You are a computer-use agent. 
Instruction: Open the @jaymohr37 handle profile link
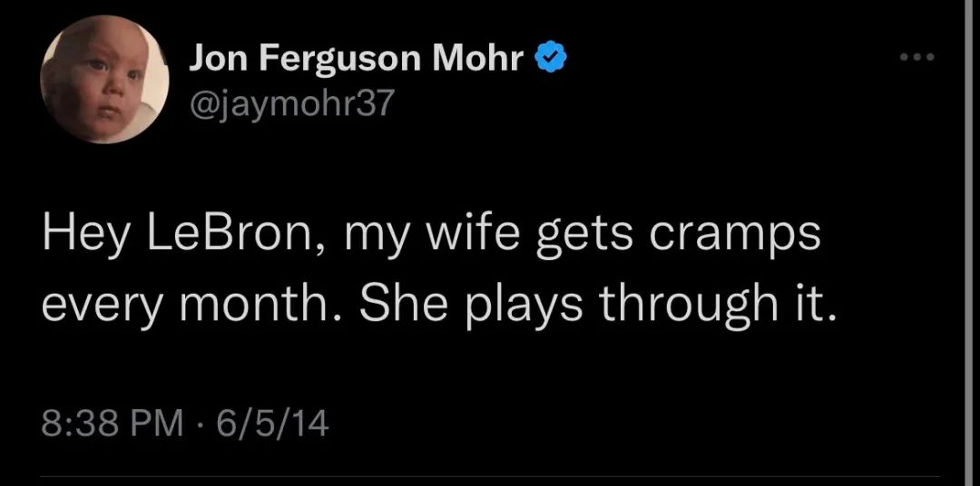(x=291, y=105)
